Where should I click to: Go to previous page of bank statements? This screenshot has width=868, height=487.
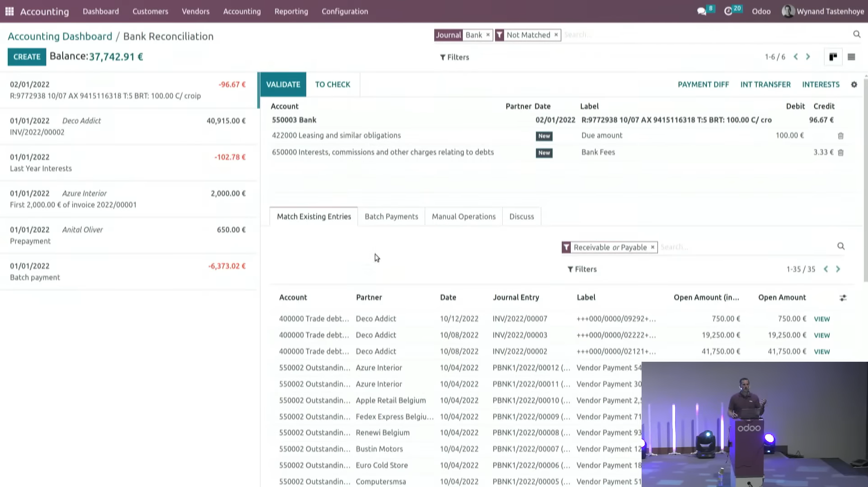click(x=796, y=57)
